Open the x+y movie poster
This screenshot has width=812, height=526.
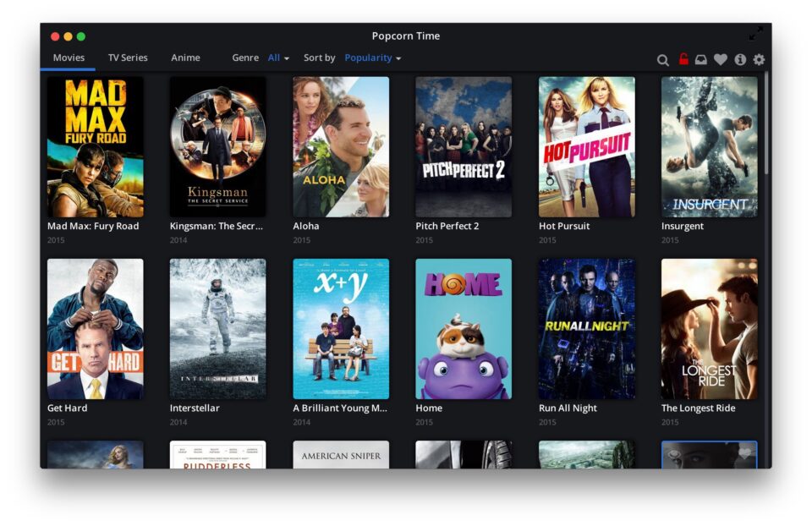coord(341,329)
